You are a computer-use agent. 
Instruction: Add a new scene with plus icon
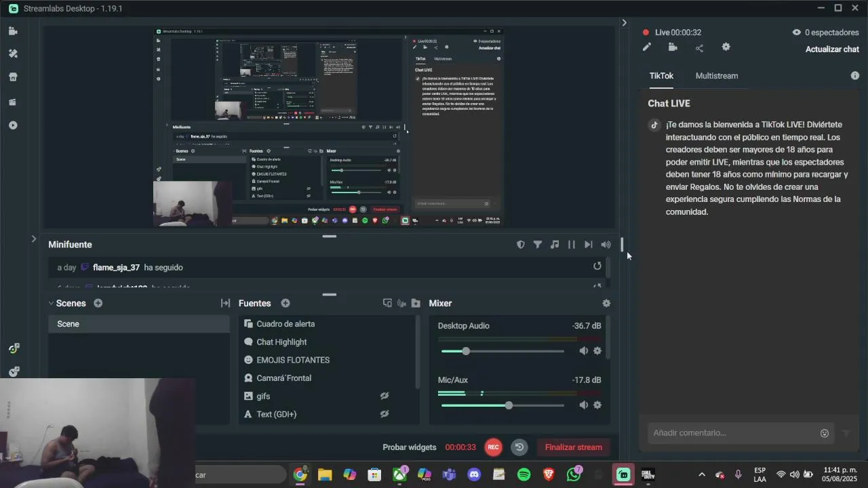(98, 303)
